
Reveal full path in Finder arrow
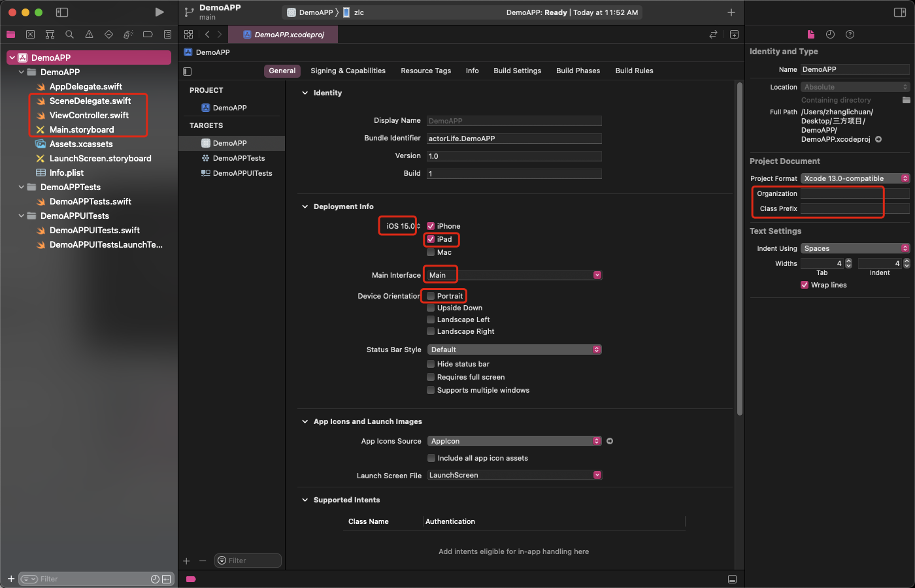878,139
